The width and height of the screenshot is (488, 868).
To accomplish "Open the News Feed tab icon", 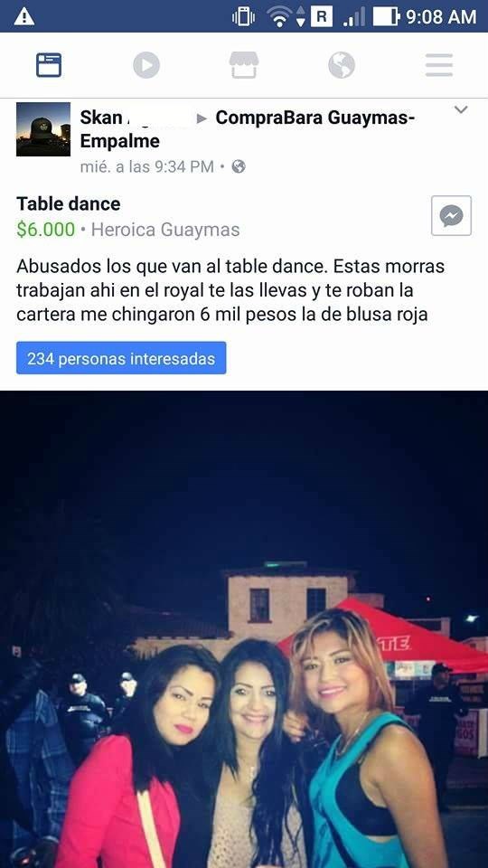I will [x=49, y=65].
